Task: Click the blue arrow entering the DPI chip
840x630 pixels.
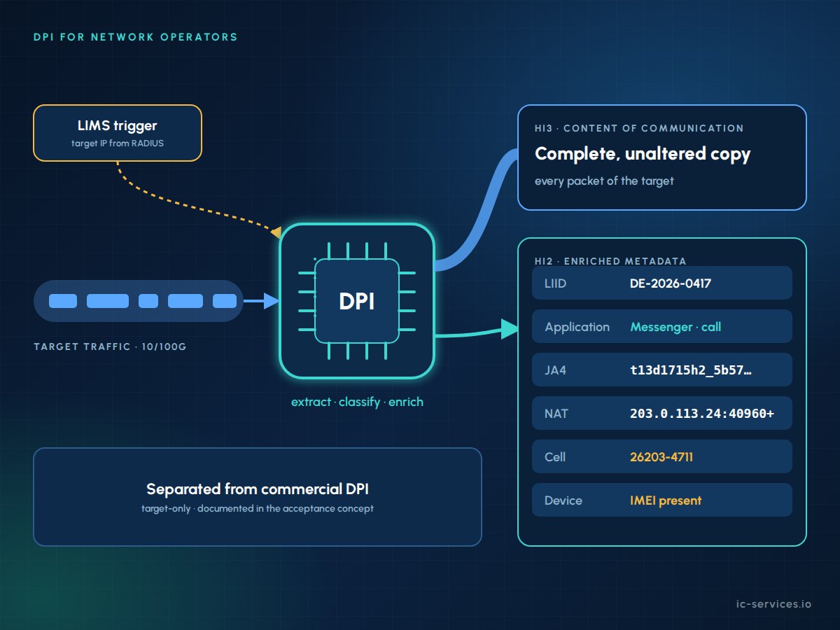Action: [262, 301]
